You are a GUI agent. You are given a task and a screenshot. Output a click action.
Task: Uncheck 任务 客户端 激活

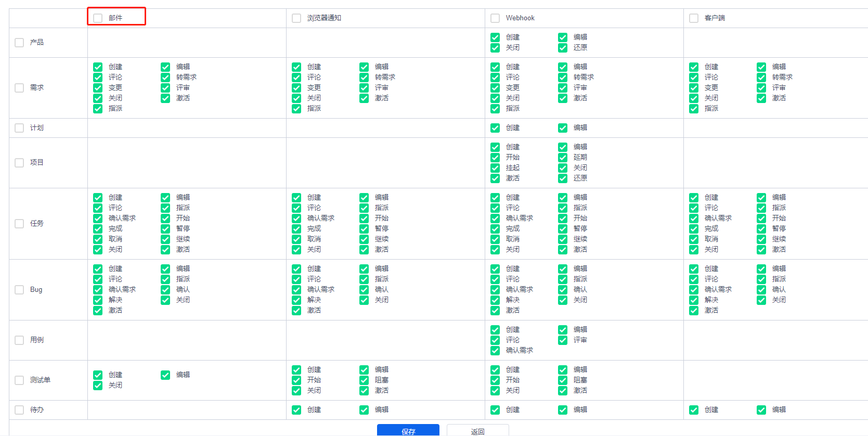(x=761, y=250)
